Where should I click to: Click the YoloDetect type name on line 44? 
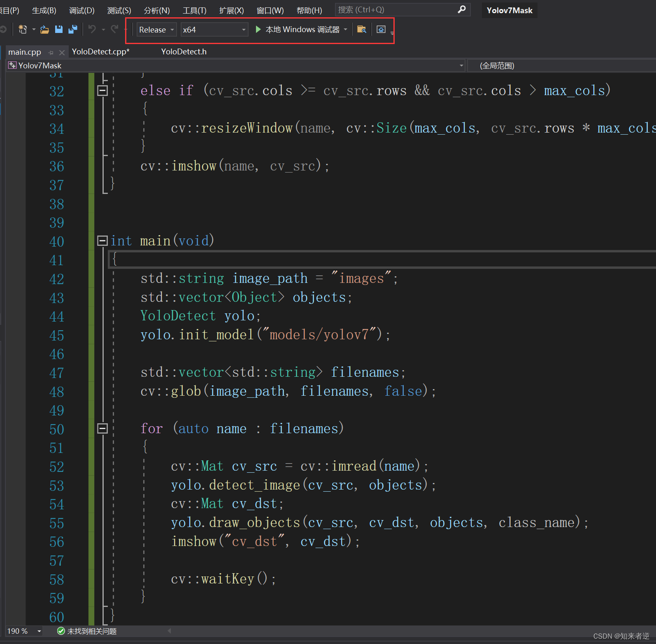178,316
